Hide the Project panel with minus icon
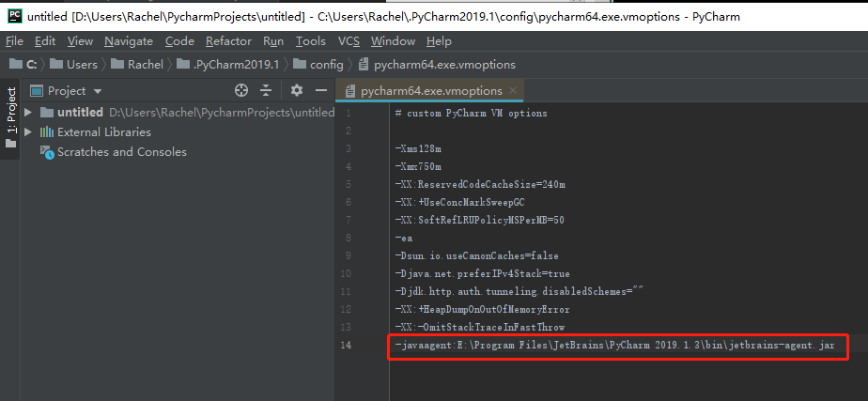 [321, 91]
